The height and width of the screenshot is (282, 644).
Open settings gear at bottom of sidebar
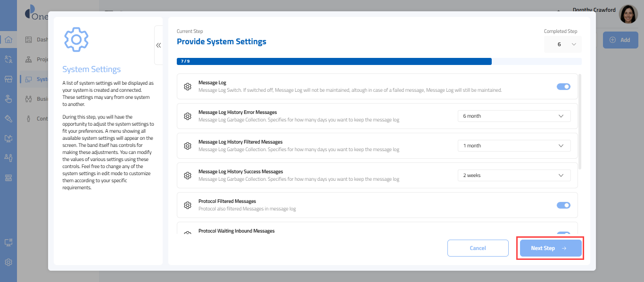[8, 262]
